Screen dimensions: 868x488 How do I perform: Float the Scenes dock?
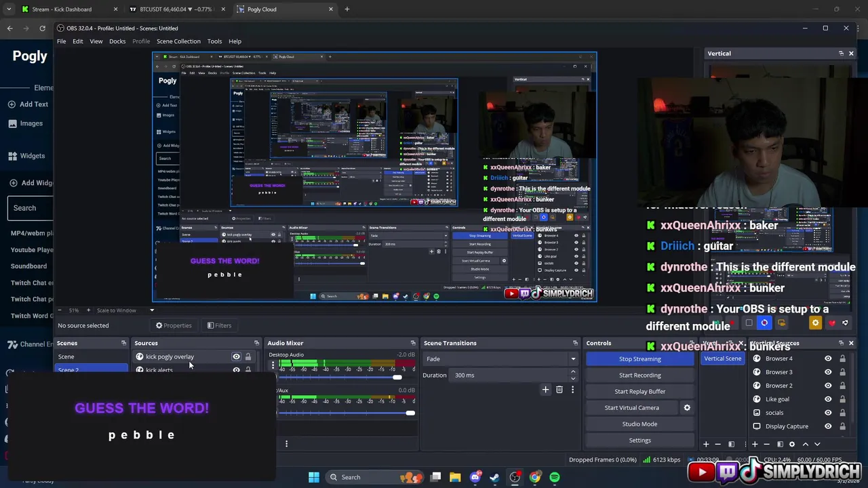pyautogui.click(x=123, y=343)
